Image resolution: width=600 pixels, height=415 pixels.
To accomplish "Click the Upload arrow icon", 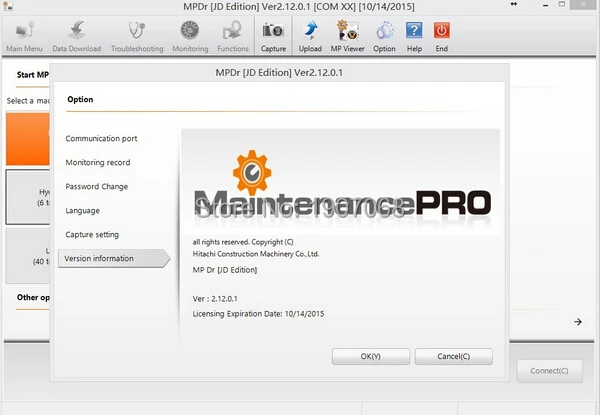I will [310, 37].
